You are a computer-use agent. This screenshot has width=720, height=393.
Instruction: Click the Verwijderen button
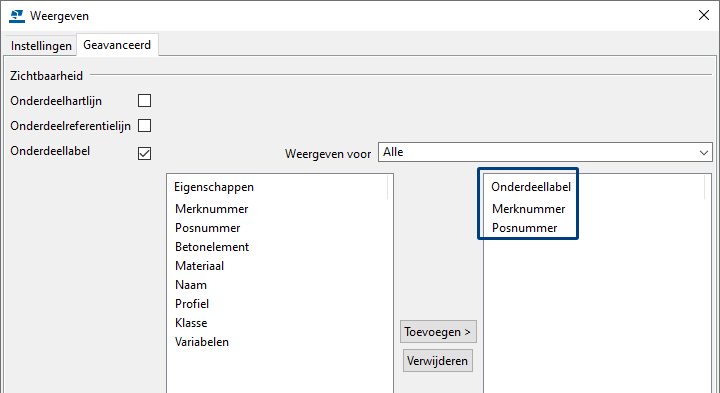(438, 361)
